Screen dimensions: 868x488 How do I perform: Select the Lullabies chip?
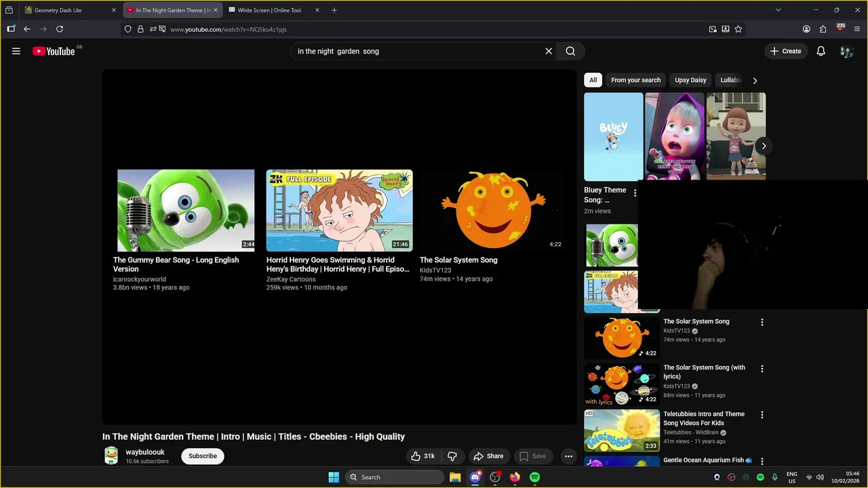[730, 80]
